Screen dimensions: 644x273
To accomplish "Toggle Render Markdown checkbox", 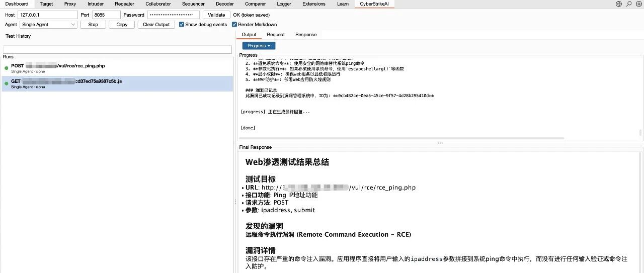I will (234, 24).
